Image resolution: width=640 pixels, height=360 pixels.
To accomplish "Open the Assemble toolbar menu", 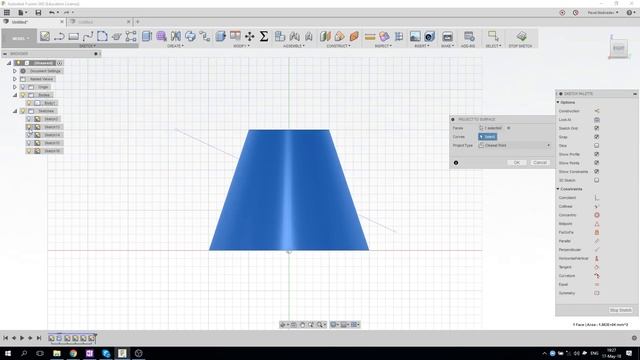I will (x=294, y=46).
